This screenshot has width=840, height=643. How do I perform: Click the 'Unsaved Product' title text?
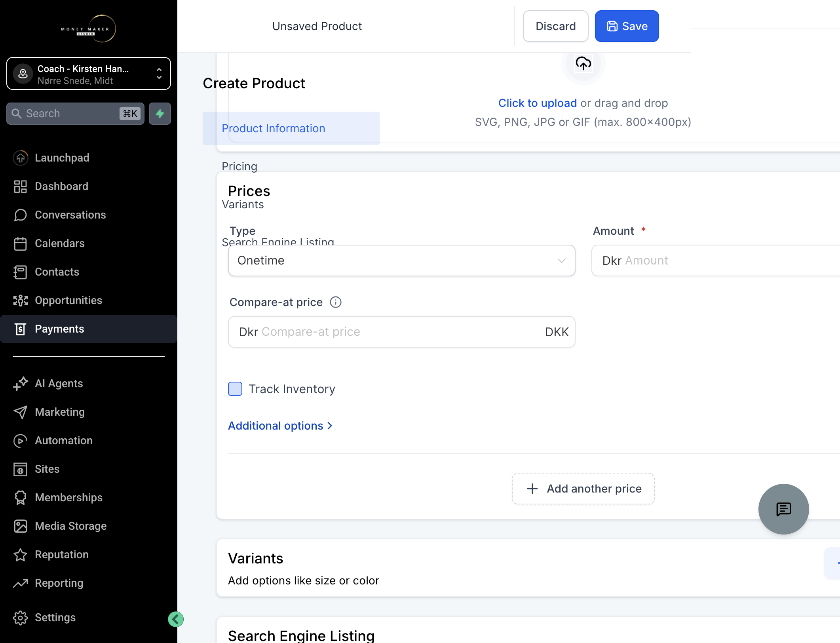(x=317, y=26)
